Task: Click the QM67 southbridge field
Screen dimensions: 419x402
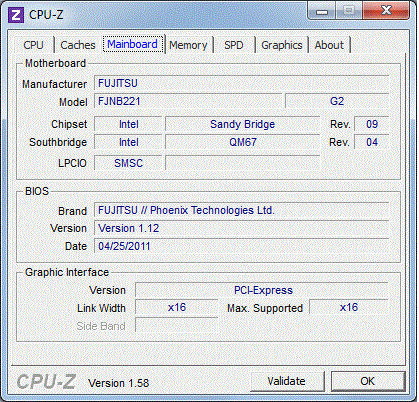Action: pos(243,142)
